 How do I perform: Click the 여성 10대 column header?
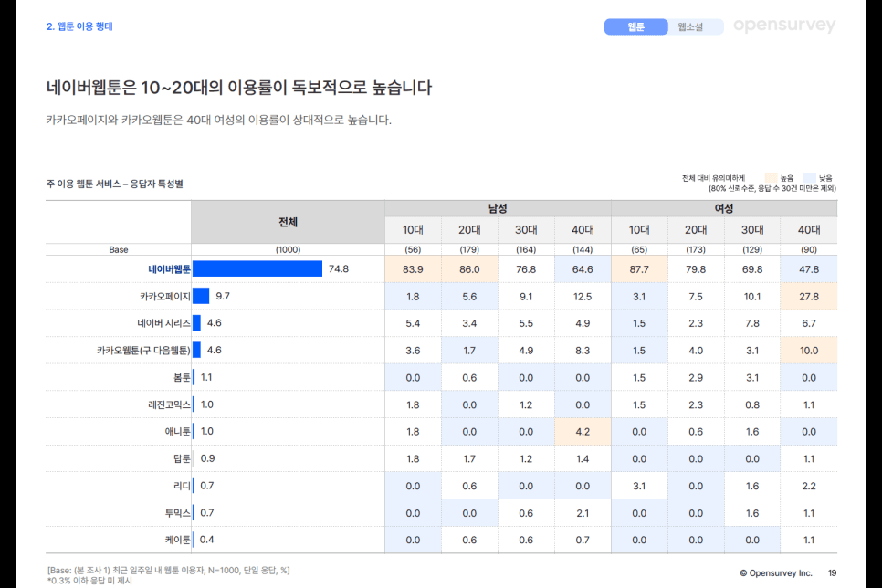pyautogui.click(x=639, y=229)
